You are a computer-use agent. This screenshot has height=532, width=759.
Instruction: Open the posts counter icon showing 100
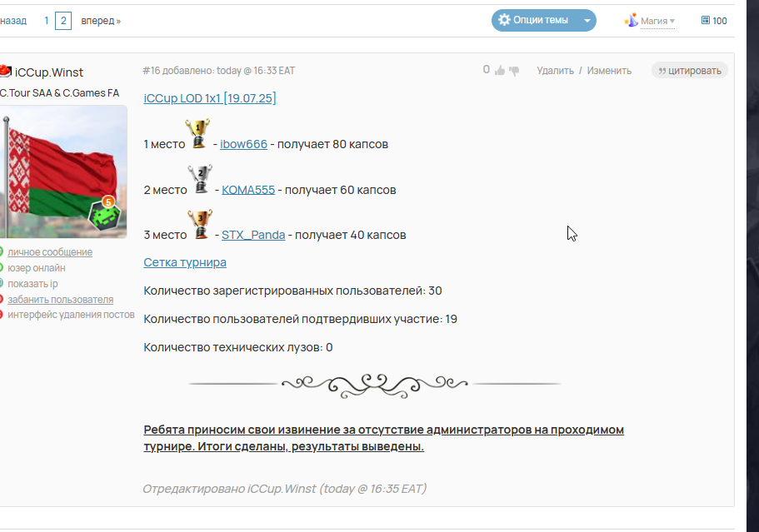[706, 20]
